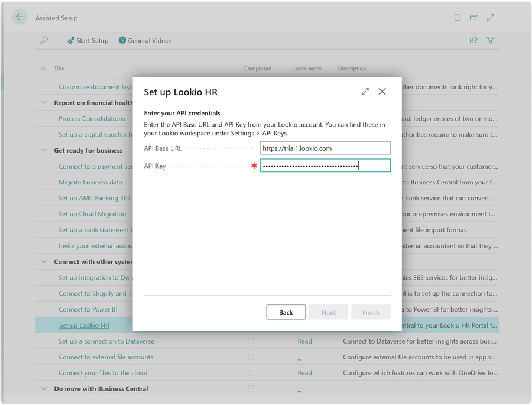Open the filter pane
This screenshot has height=405, width=532.
(x=491, y=40)
